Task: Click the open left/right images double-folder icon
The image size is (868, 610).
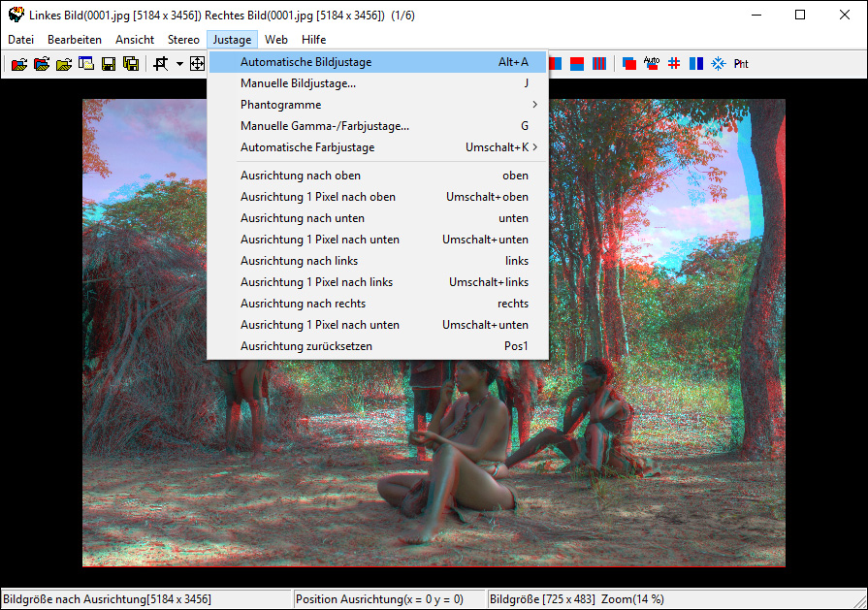Action: pos(42,64)
